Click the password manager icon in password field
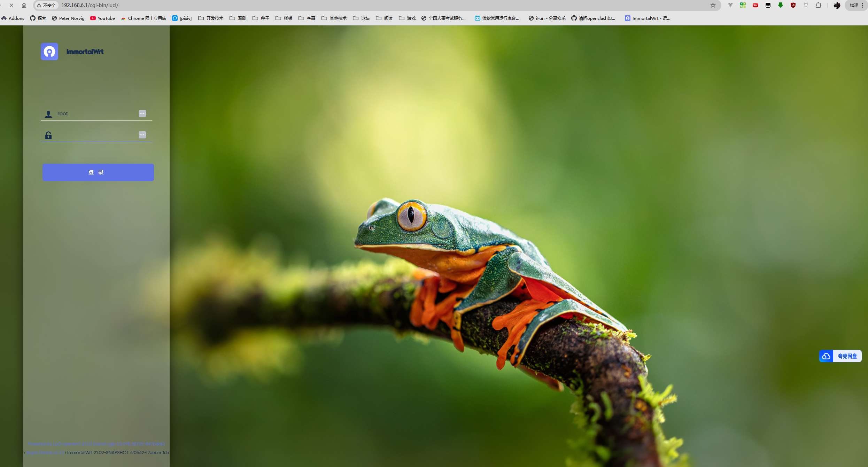 [x=142, y=135]
